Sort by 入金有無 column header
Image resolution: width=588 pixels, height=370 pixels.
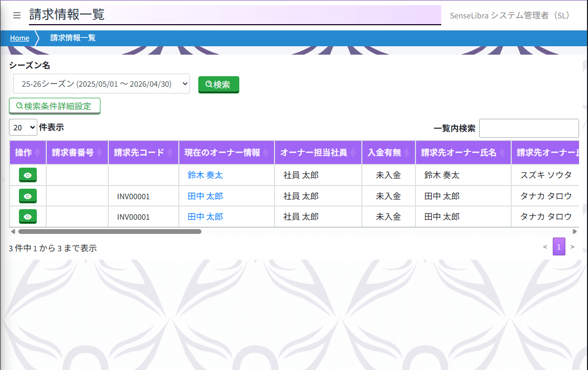(x=388, y=153)
